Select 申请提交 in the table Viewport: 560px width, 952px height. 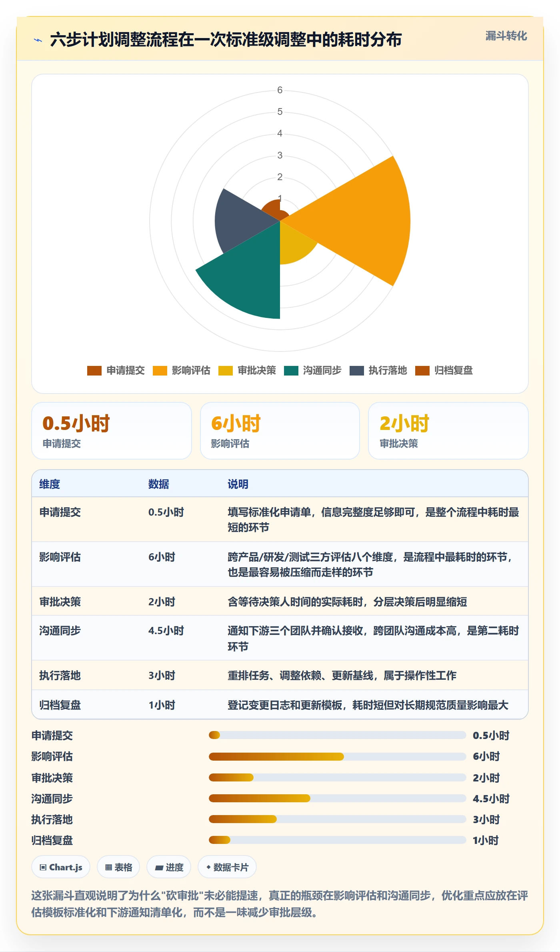click(60, 512)
